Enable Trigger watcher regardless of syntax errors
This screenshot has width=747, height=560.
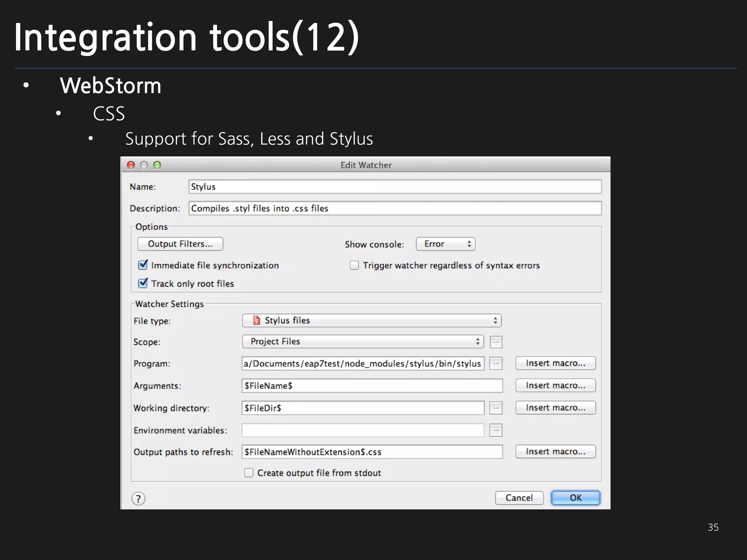[354, 265]
